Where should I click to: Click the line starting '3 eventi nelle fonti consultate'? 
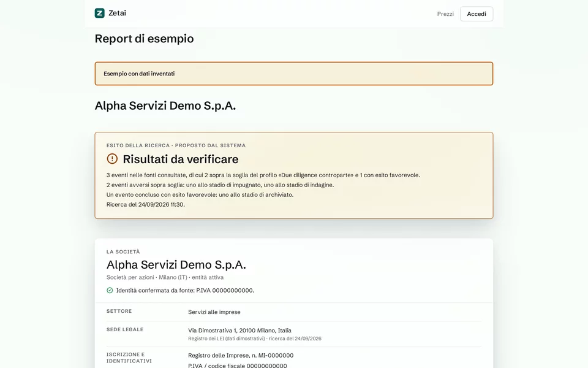pos(263,175)
